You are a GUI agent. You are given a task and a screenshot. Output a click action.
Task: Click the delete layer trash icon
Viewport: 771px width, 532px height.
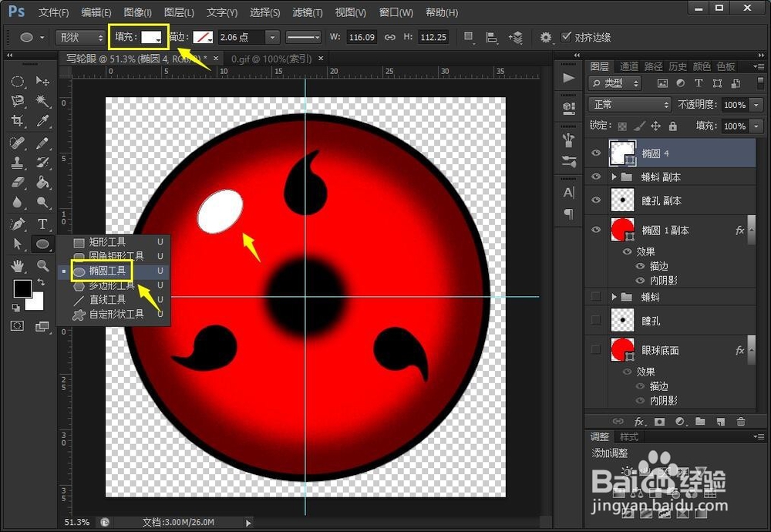tap(740, 422)
